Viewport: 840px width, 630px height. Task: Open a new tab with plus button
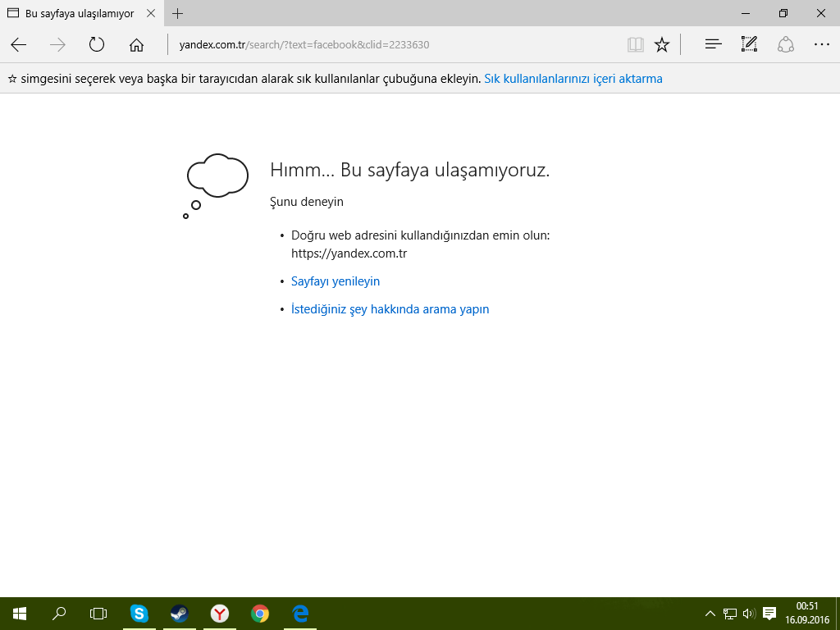[178, 13]
